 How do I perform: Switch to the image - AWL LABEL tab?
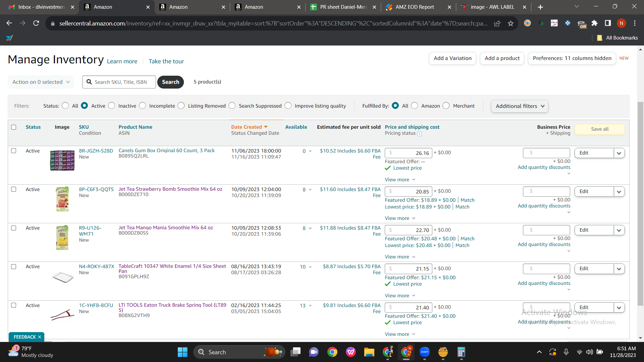pos(494,7)
